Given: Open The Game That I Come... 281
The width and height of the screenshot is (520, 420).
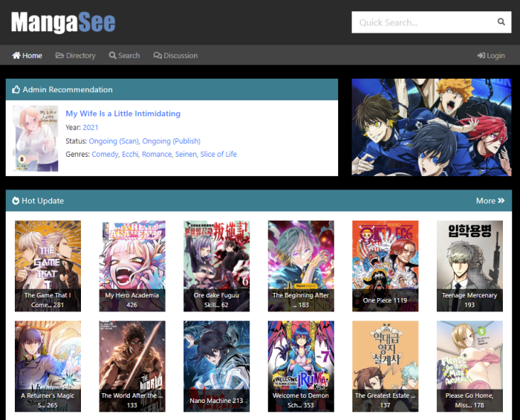Looking at the screenshot, I should pos(48,266).
